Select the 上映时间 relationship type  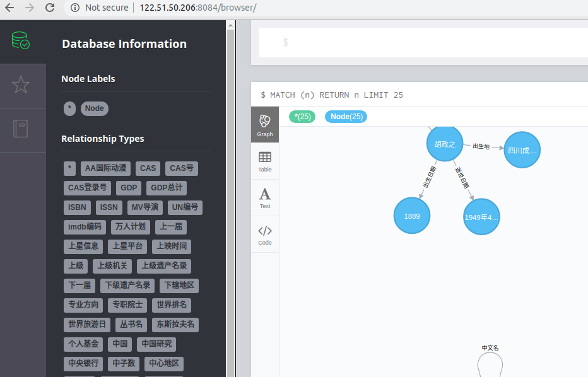click(x=172, y=246)
